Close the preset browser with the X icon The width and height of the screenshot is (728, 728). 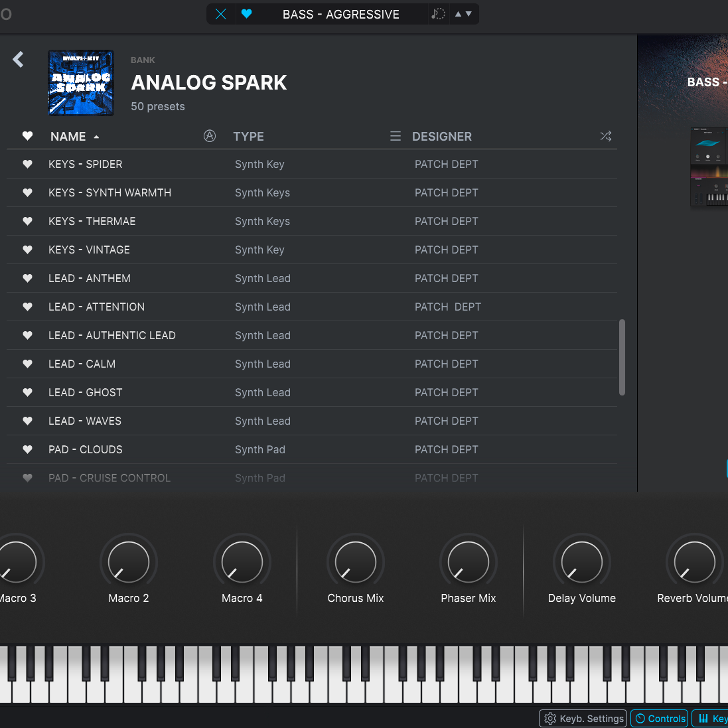pos(221,14)
